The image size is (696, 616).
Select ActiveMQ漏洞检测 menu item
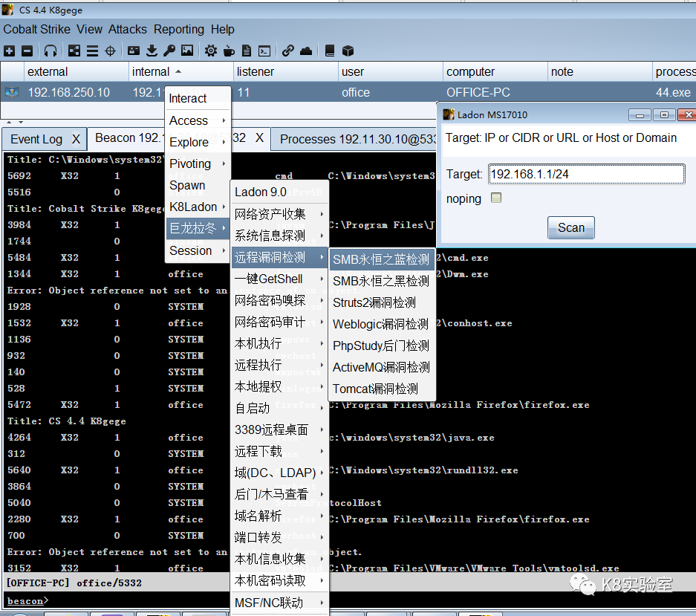pos(382,367)
